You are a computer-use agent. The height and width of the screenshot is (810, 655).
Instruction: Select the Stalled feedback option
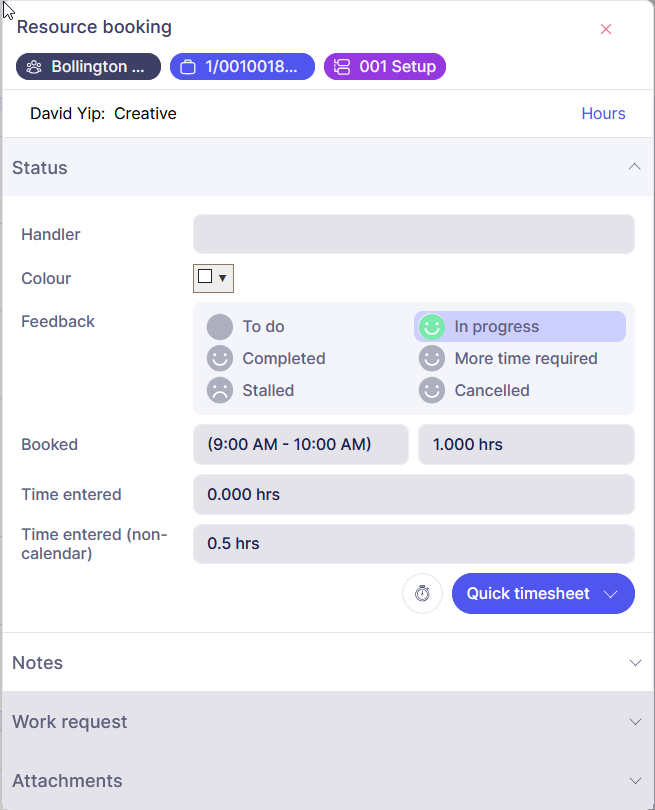268,391
